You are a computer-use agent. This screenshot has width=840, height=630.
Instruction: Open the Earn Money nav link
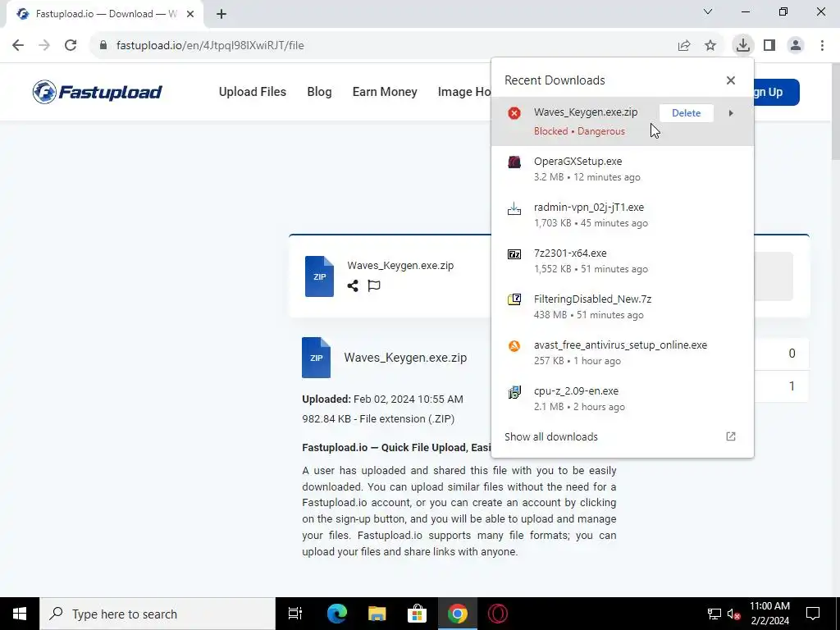click(x=385, y=92)
